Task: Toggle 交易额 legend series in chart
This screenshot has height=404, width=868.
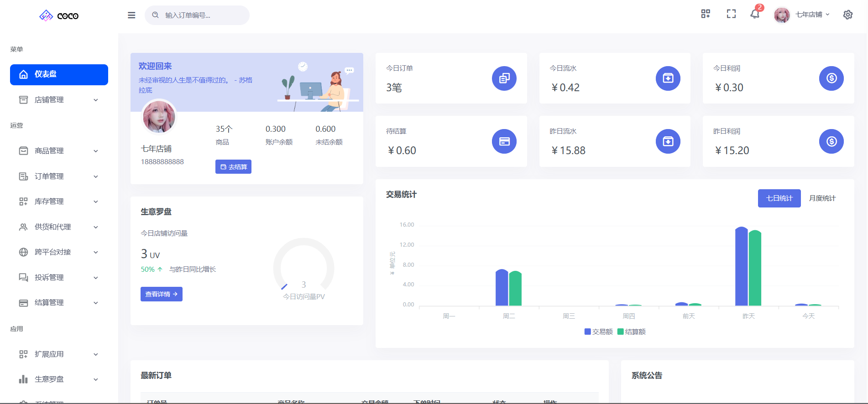Action: tap(598, 331)
